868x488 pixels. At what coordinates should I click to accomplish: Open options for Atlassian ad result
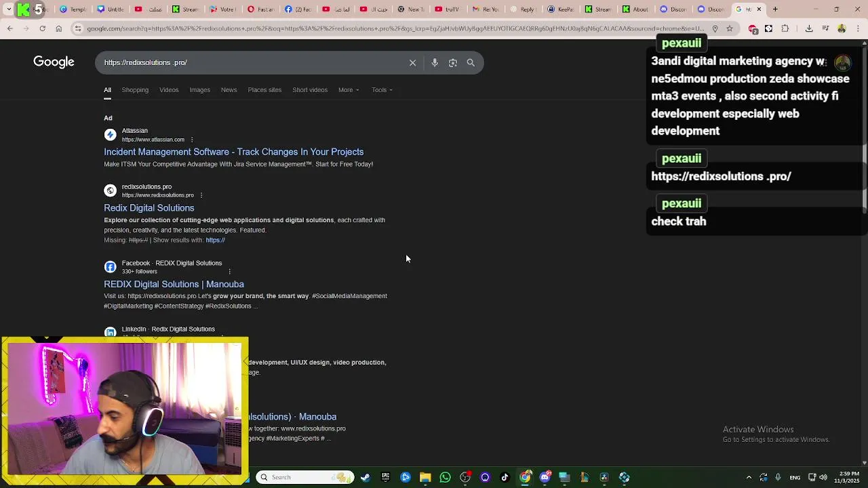click(x=192, y=140)
